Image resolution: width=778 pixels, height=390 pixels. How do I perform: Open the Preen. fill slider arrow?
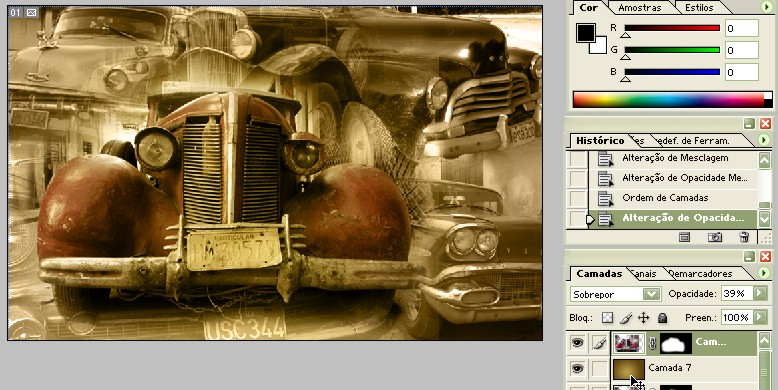760,317
